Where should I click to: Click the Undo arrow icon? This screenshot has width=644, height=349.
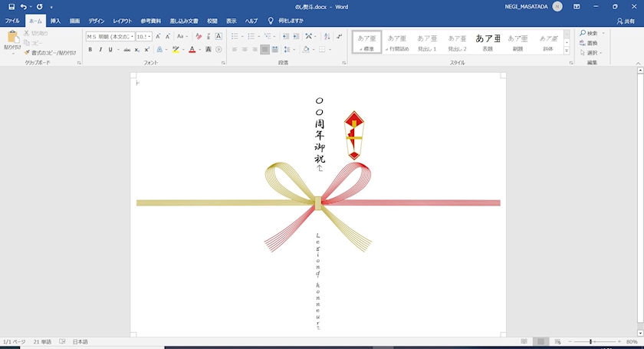click(x=24, y=6)
